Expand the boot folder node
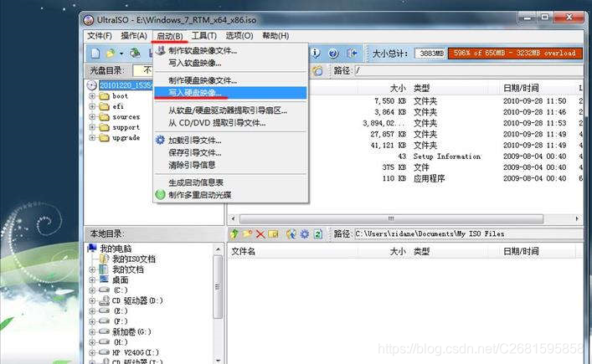Screen dimensions: 592x364 (x=92, y=95)
